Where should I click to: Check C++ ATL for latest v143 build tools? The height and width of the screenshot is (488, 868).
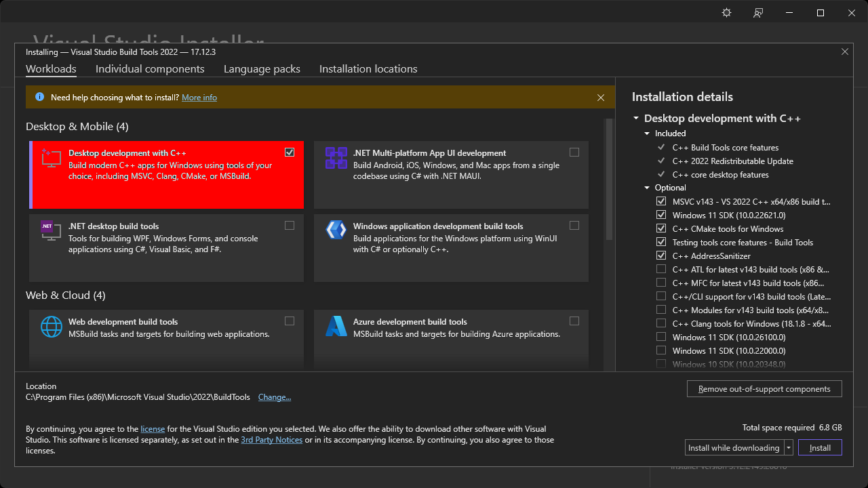[x=661, y=269]
